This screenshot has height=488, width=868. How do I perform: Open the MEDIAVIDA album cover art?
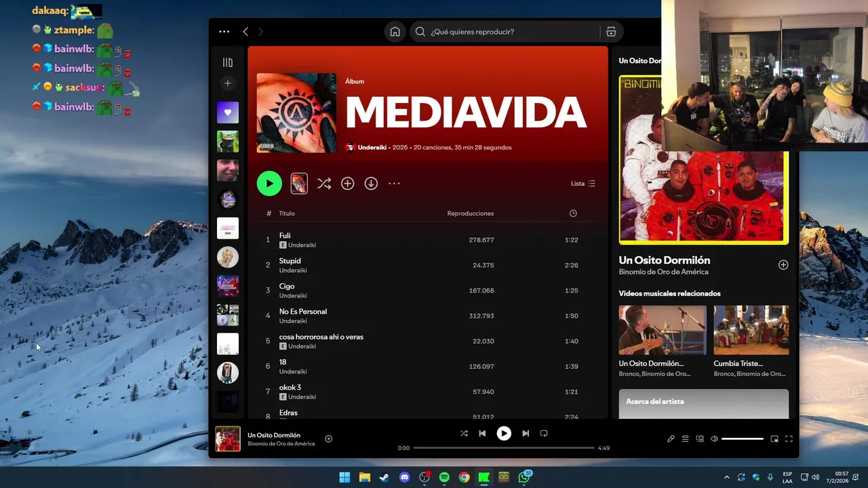[296, 113]
